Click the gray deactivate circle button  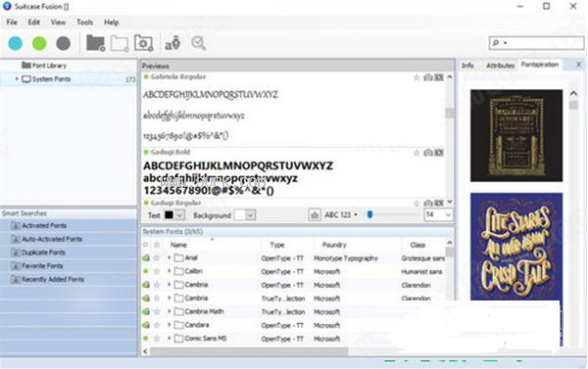click(64, 43)
